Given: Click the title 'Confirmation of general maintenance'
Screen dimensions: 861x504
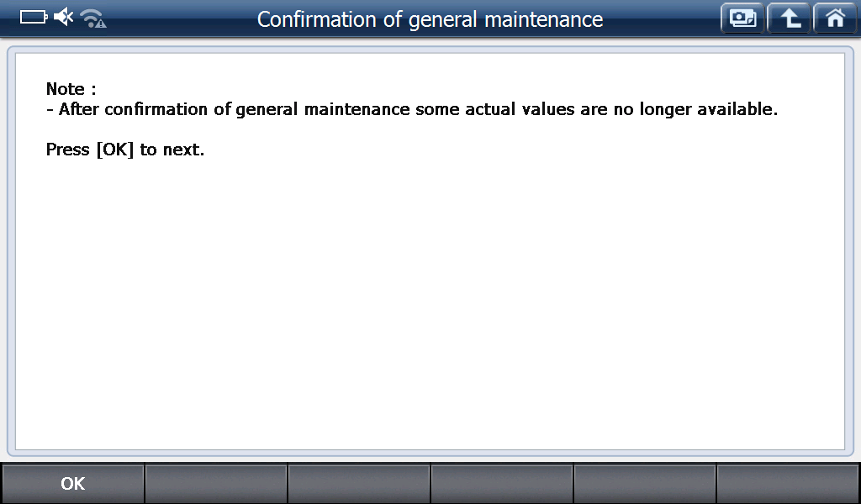Looking at the screenshot, I should tap(430, 19).
